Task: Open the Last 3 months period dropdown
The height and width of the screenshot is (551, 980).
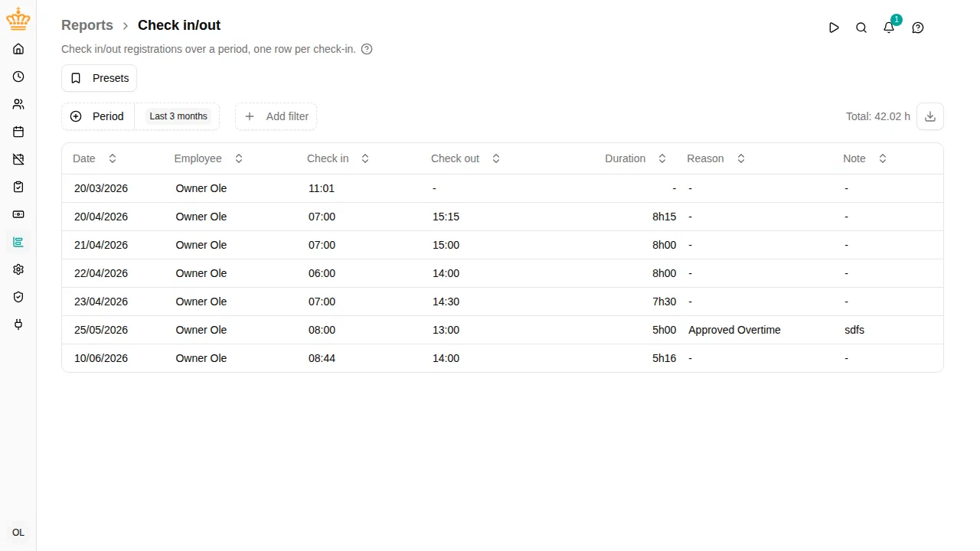Action: tap(178, 116)
